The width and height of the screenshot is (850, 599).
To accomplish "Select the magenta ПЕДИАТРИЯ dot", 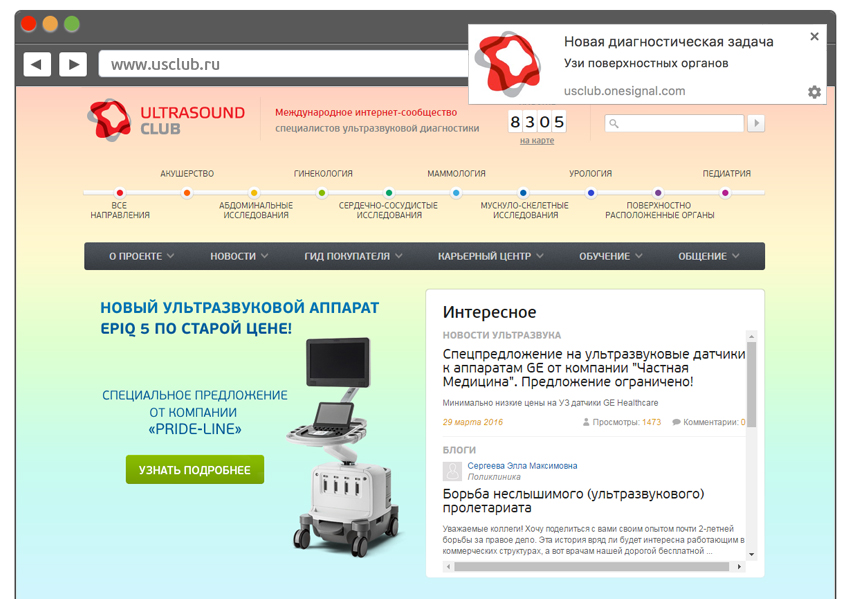I will (x=725, y=192).
